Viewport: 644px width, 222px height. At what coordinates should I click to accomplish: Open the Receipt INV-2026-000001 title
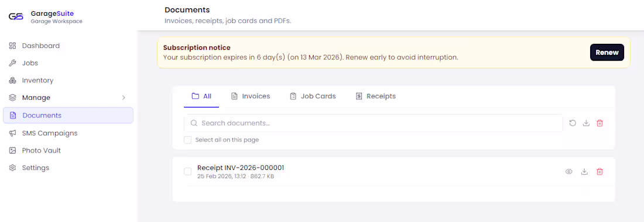tap(241, 168)
